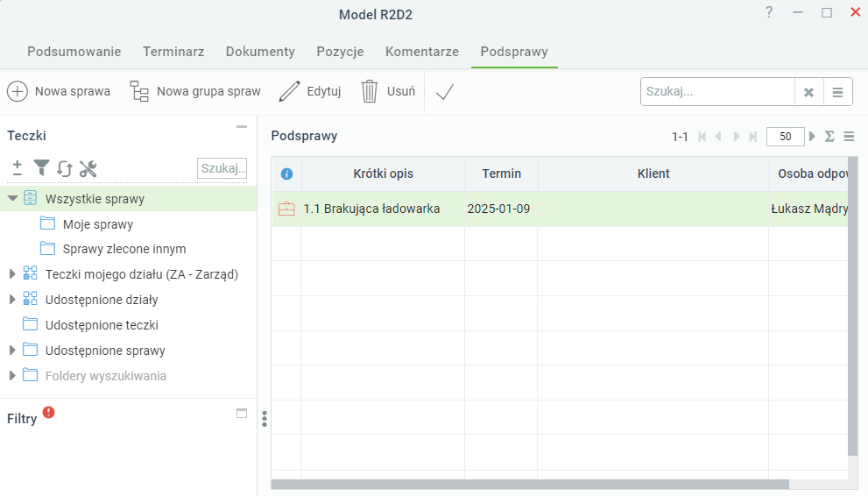Click expand/collapse all icon in Teczki
The width and height of the screenshot is (868, 496).
click(18, 167)
